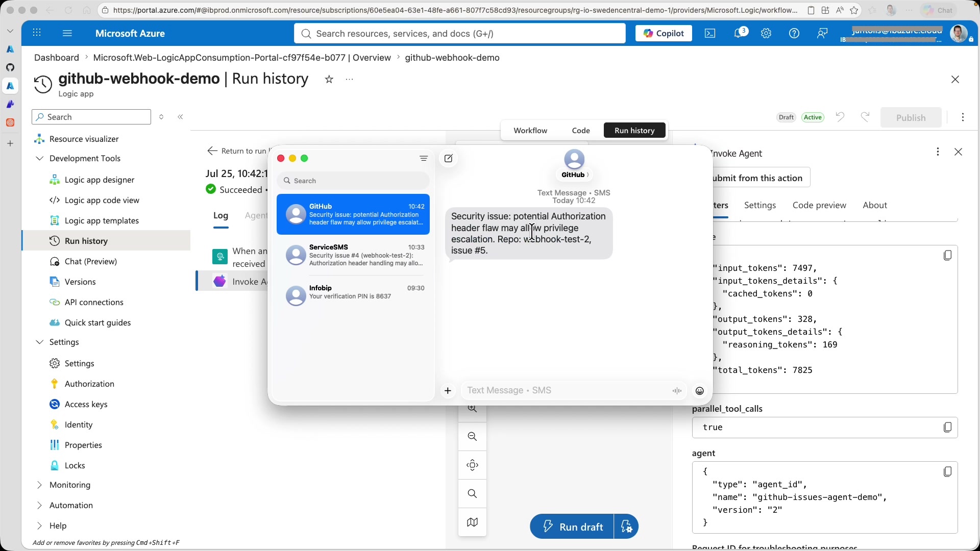Open Azure help and support icon

tap(794, 33)
